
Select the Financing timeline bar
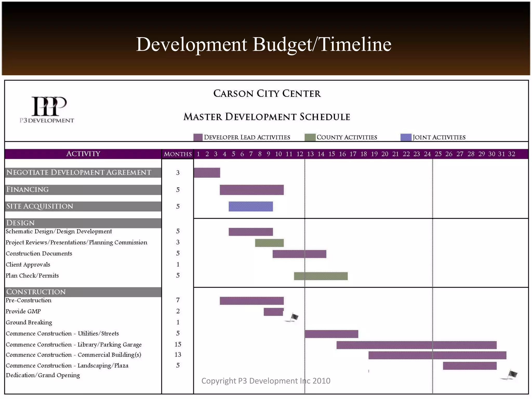pos(252,190)
